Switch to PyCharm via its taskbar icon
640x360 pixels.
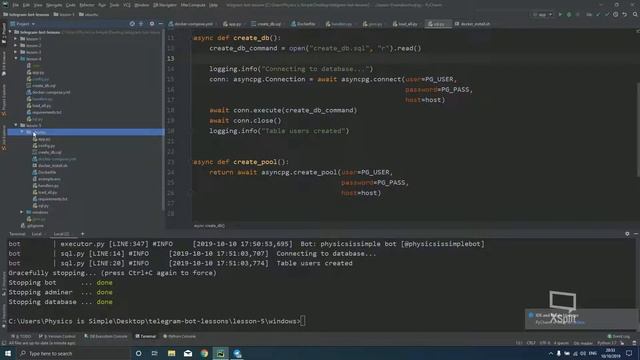(x=220, y=353)
